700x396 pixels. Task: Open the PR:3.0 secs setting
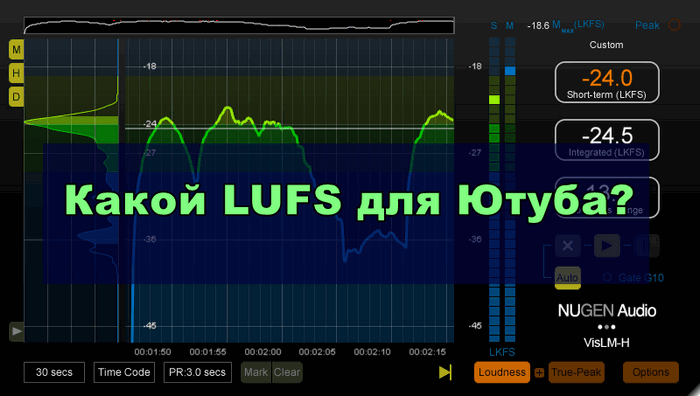tap(197, 372)
